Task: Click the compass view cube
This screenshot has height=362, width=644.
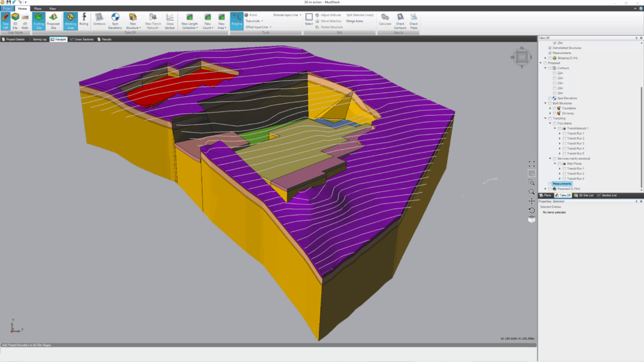Action: (x=522, y=58)
